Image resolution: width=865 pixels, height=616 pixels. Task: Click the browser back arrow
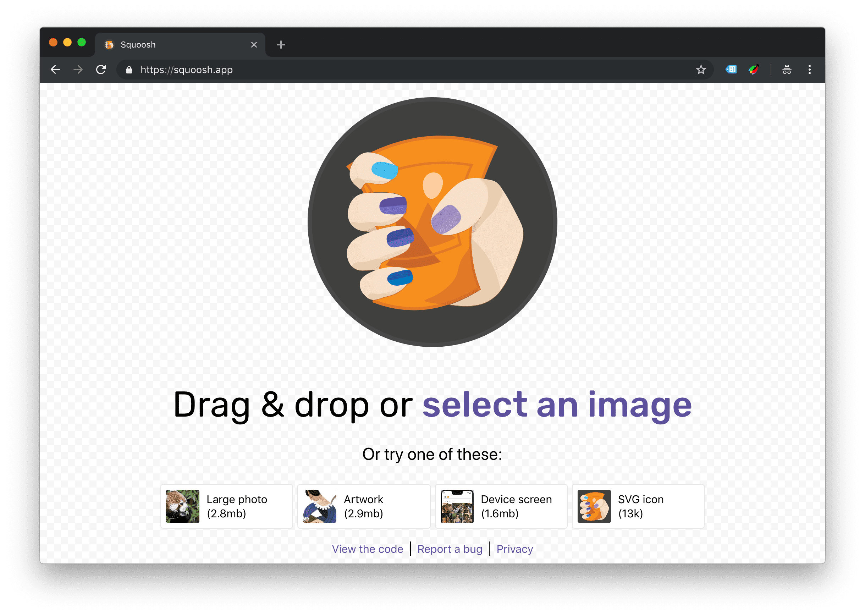coord(55,70)
